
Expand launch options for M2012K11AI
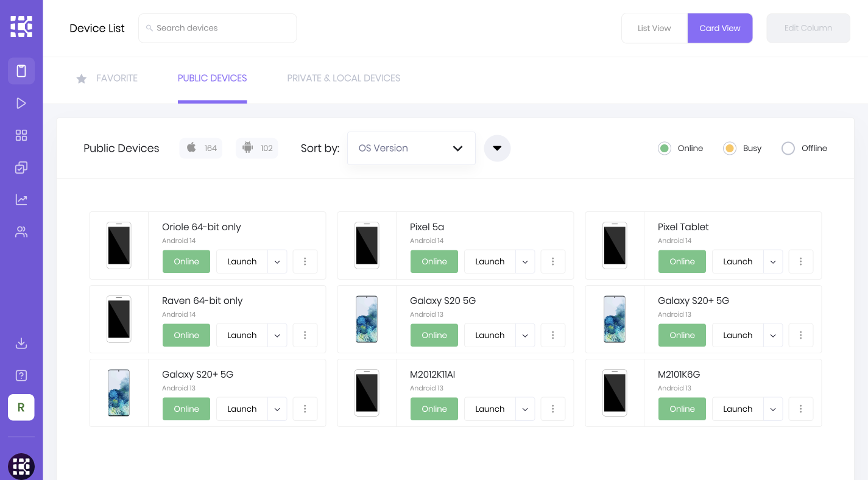(x=525, y=409)
